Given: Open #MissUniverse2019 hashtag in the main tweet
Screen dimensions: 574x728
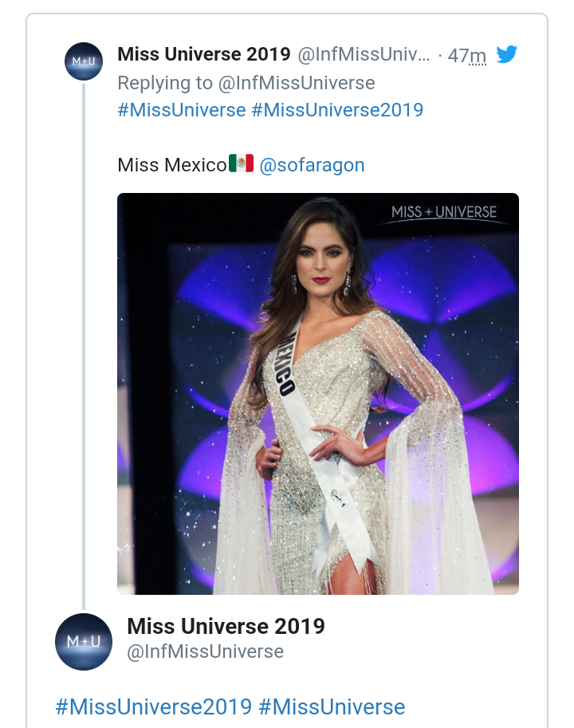Looking at the screenshot, I should [x=153, y=706].
